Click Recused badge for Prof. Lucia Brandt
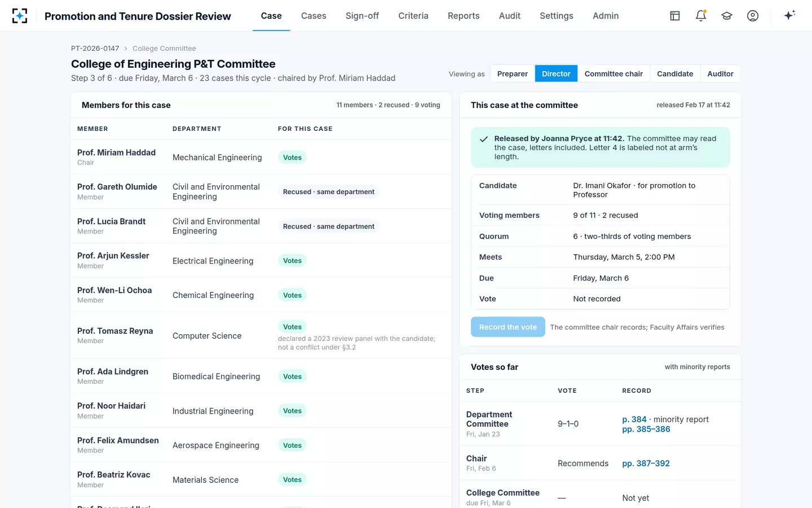Screen dimensions: 812x508 (329, 226)
